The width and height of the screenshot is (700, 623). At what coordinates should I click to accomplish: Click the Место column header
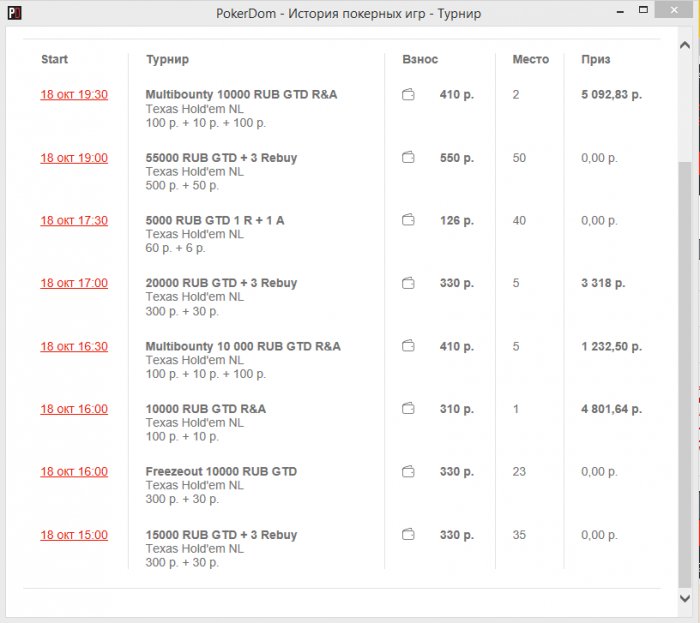531,59
